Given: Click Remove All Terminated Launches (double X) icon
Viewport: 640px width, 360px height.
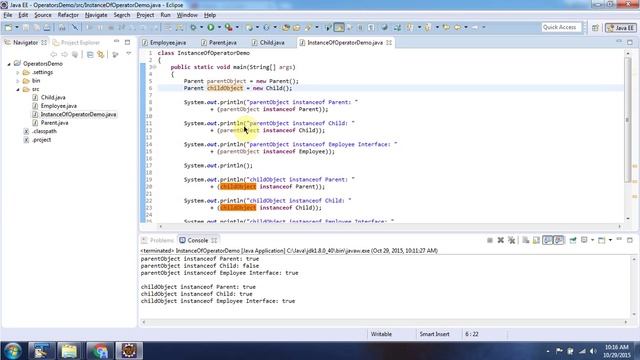Looking at the screenshot, I should (511, 240).
